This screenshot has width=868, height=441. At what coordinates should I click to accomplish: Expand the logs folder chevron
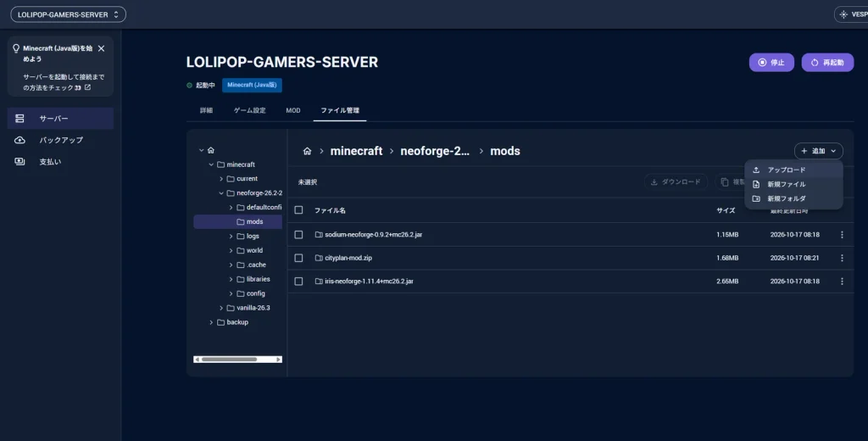231,236
